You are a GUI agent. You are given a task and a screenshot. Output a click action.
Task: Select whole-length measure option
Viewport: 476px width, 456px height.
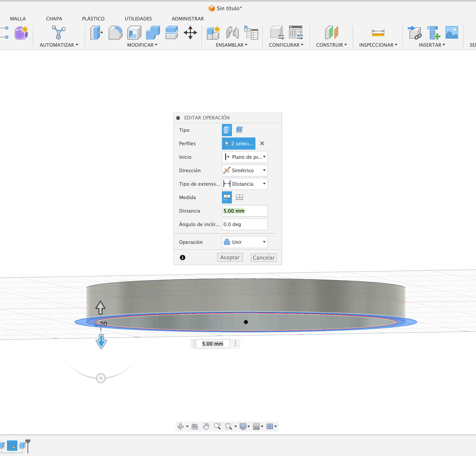239,197
